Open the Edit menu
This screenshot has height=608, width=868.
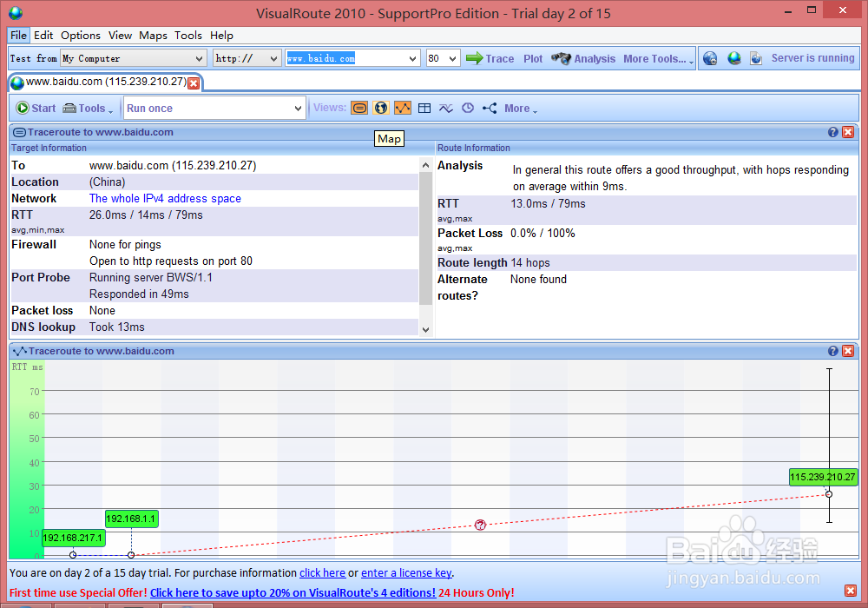pos(43,36)
